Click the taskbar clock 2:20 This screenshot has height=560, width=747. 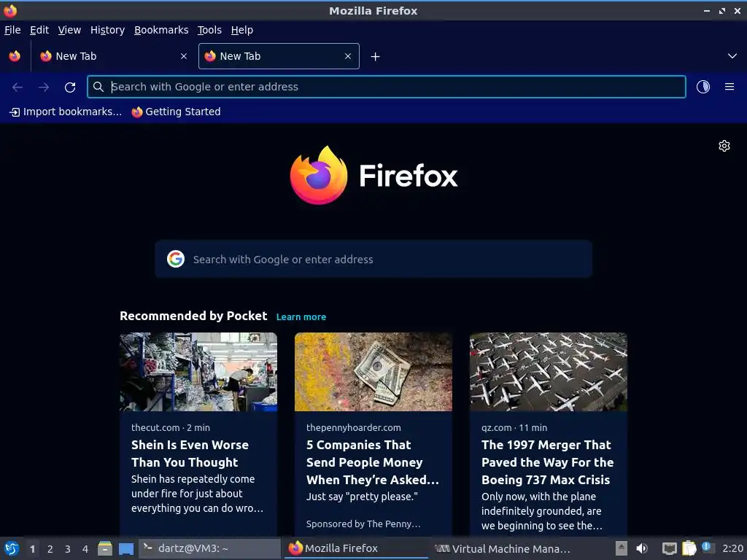pyautogui.click(x=732, y=548)
